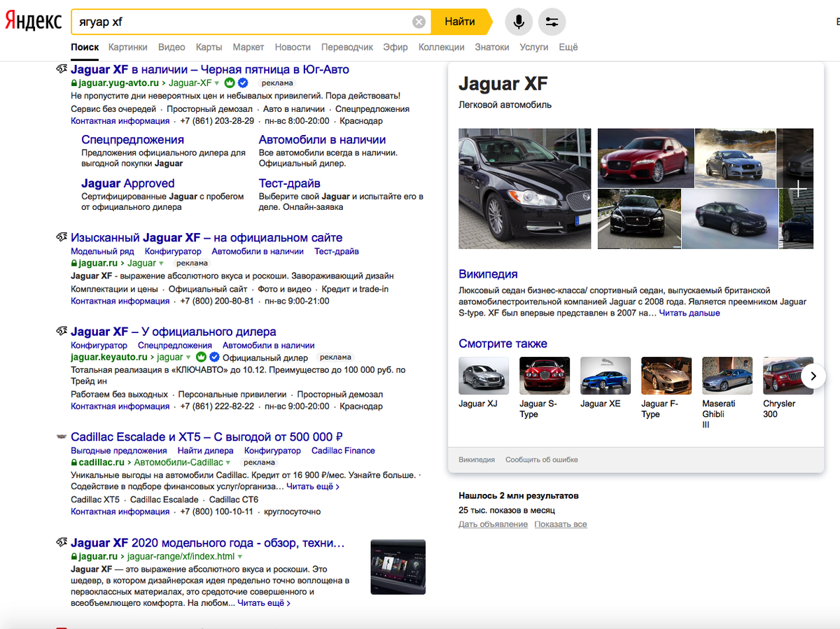
Task: Click the Яндекс logo
Action: [33, 21]
